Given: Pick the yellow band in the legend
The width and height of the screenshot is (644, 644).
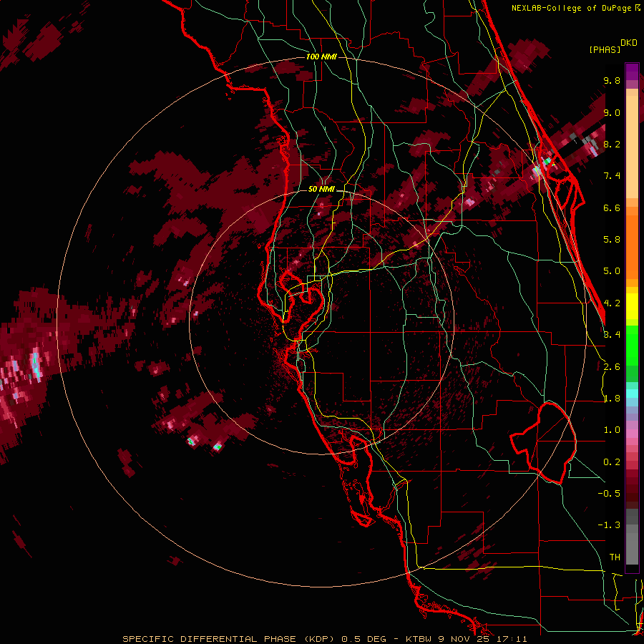Looking at the screenshot, I should (632, 306).
